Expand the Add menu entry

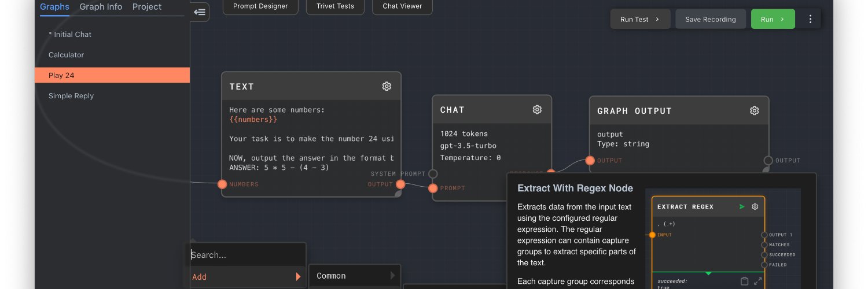click(x=248, y=277)
